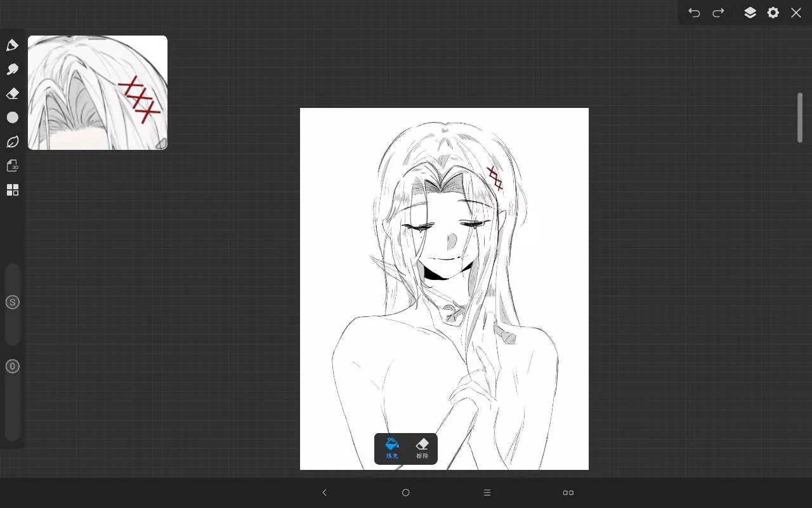
Task: Select the brush pen tool
Action: click(12, 45)
